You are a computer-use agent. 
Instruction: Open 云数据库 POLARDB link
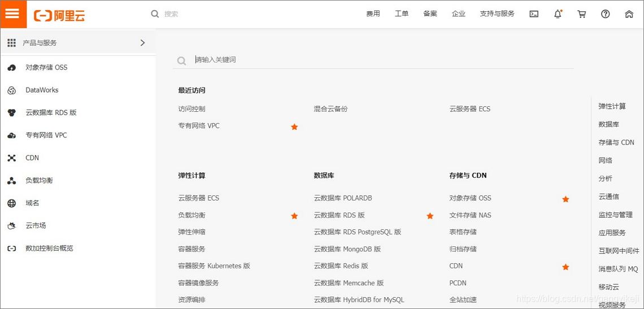click(343, 198)
